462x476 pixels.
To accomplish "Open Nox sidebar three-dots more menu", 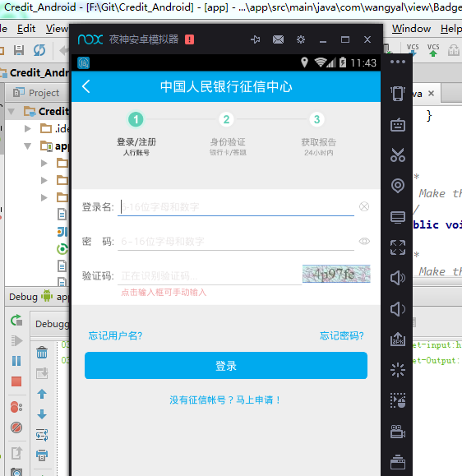I will point(398,62).
